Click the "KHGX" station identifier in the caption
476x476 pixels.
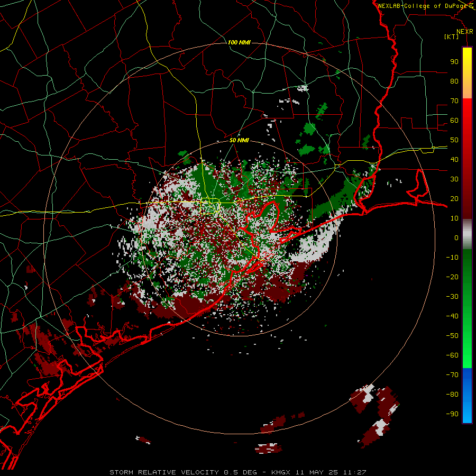281,472
